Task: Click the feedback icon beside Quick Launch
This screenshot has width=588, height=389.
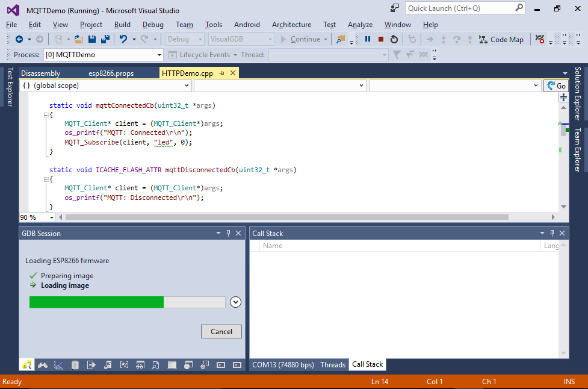Action: point(394,8)
